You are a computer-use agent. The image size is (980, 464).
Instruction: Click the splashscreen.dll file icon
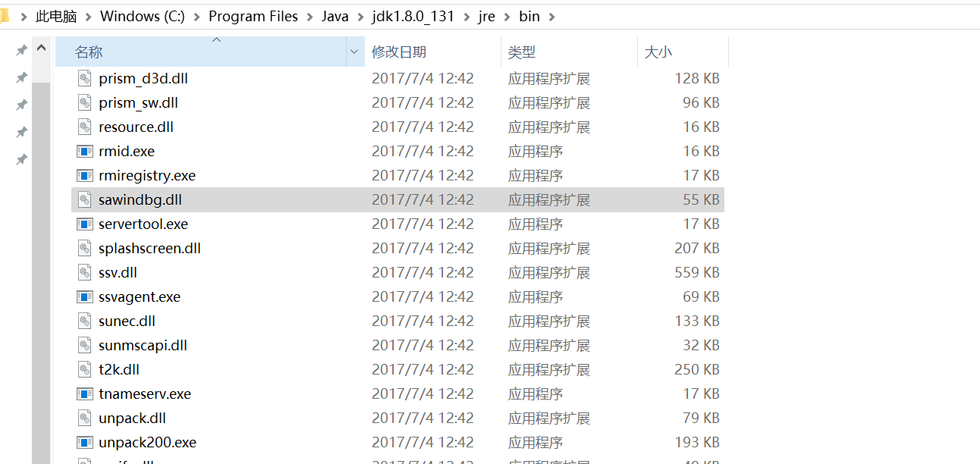point(83,248)
